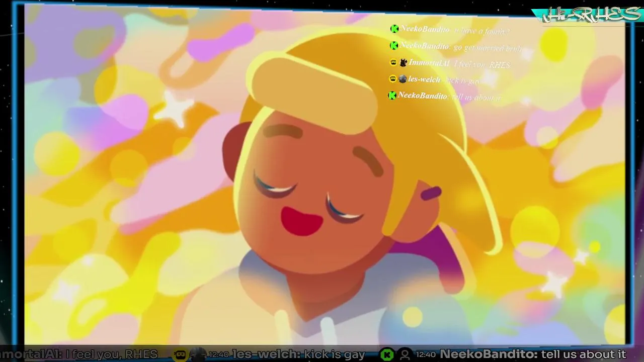The image size is (644, 362).
Task: Click the 12:40 timestamp before les-welch in ticker
Action: point(218,354)
